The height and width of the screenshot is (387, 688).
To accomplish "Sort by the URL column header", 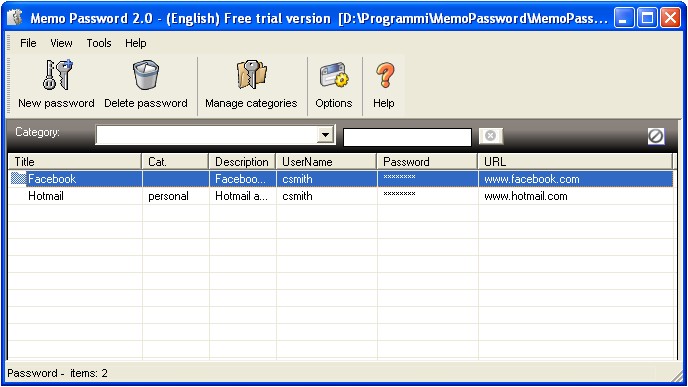I will click(x=575, y=161).
